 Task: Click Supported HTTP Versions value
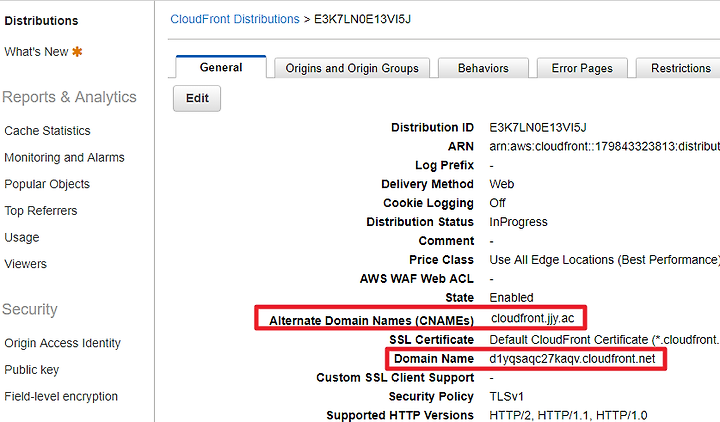[568, 416]
